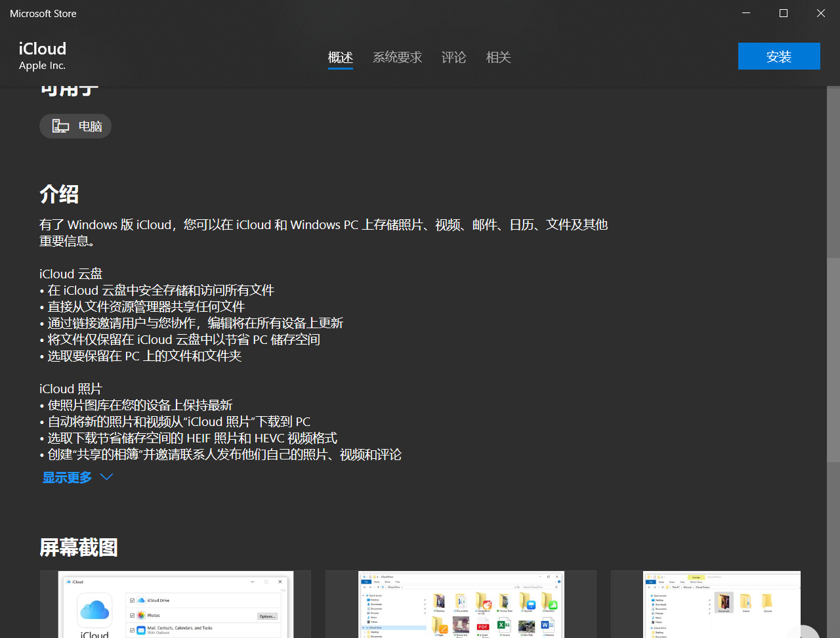Expand the 显示更多 description section
The width and height of the screenshot is (840, 638).
pyautogui.click(x=66, y=477)
